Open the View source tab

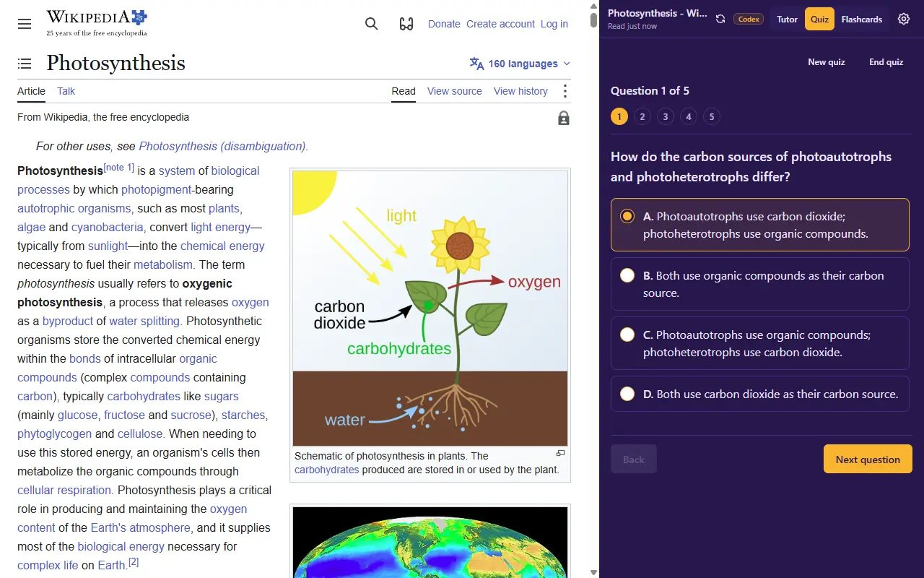(x=454, y=91)
